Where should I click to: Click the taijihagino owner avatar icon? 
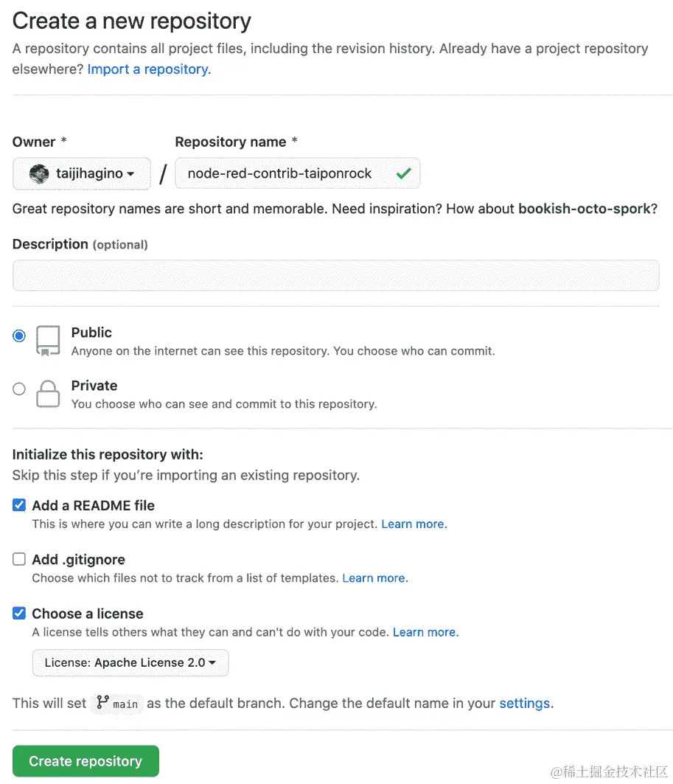tap(39, 174)
